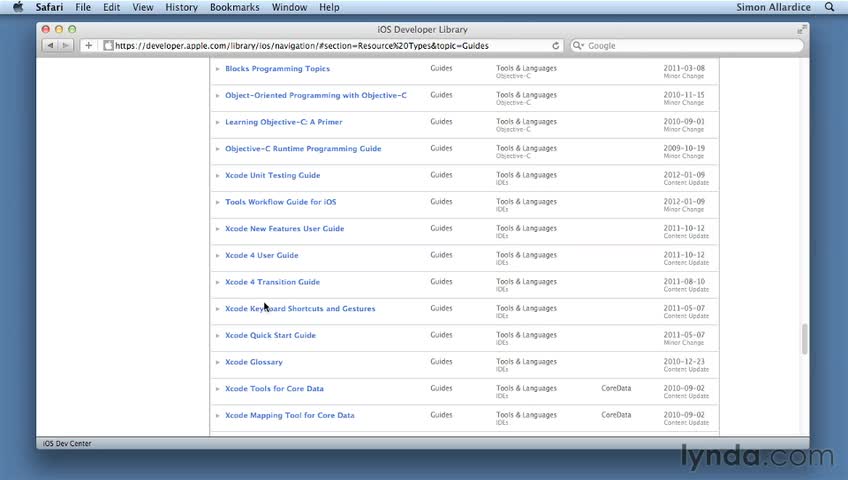Open Tools Workflow Guide for iOS link
Screen dimensions: 848x480
point(281,202)
